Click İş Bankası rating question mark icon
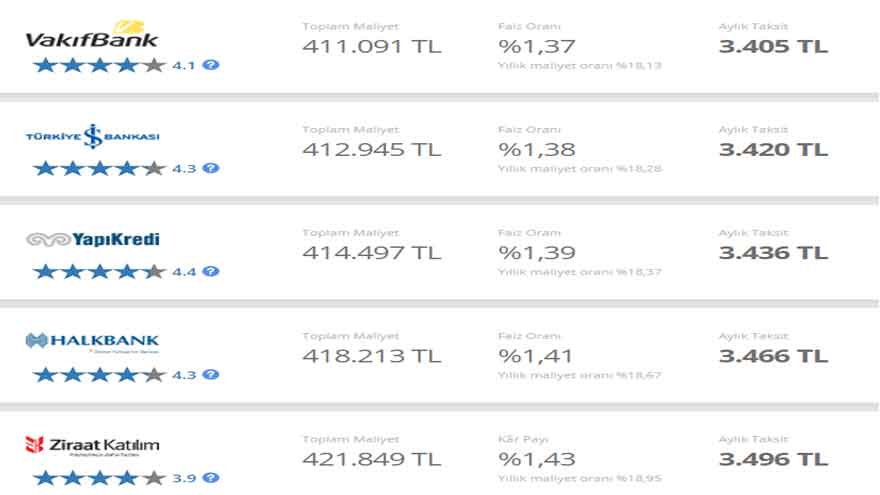 click(x=210, y=168)
